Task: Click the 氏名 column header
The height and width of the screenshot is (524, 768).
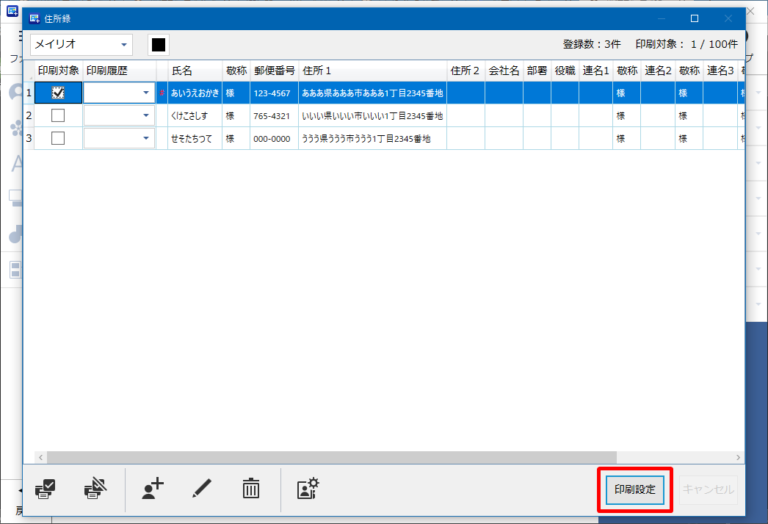Action: click(182, 71)
